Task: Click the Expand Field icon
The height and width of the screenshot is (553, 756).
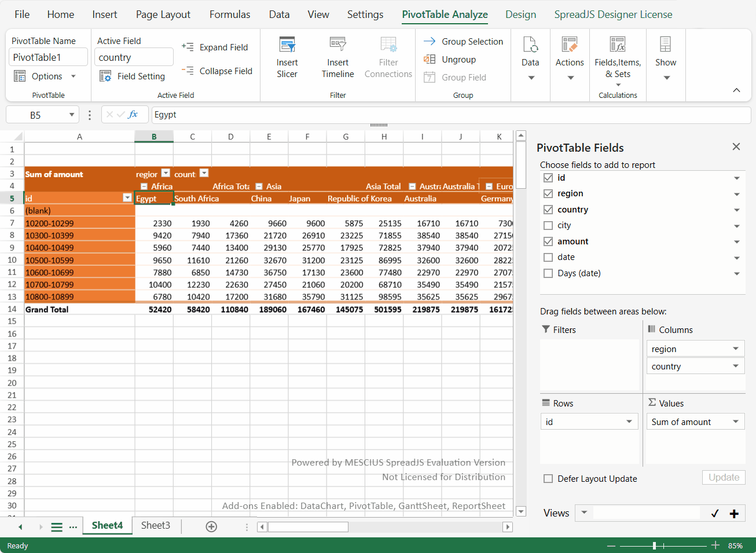Action: click(188, 47)
